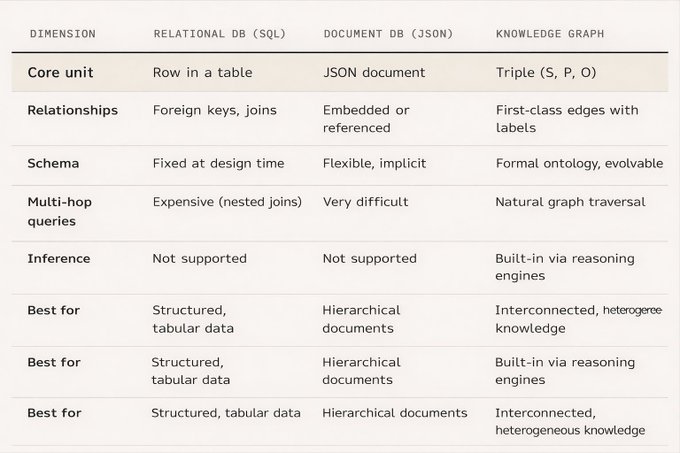Screen dimensions: 680x453
Task: Click the Very difficult cell
Action: point(366,202)
